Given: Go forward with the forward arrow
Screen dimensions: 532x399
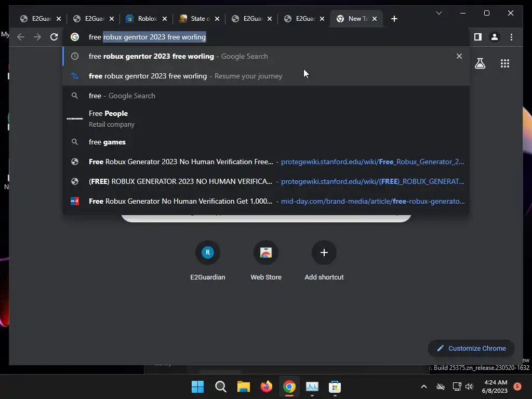Looking at the screenshot, I should pyautogui.click(x=37, y=37).
